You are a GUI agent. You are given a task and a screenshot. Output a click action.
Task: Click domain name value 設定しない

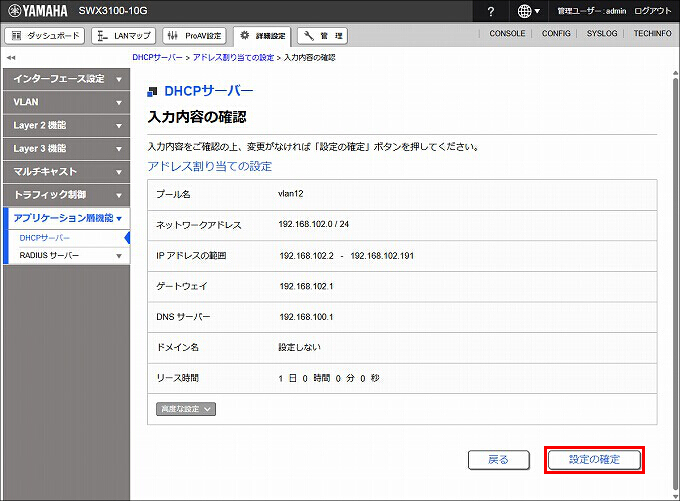pyautogui.click(x=300, y=347)
